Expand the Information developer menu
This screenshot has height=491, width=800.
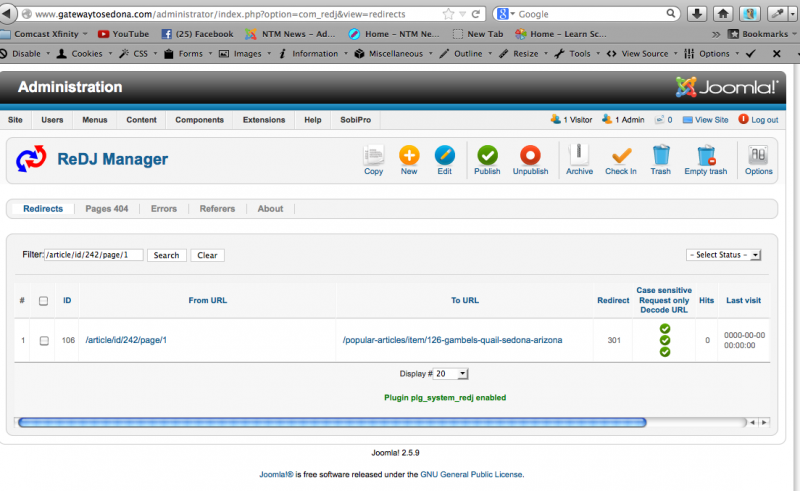313,54
